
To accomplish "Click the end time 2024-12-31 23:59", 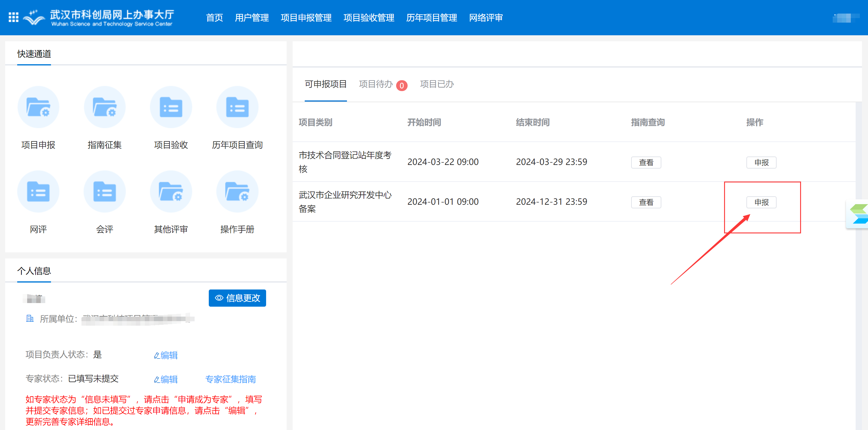I will coord(551,202).
